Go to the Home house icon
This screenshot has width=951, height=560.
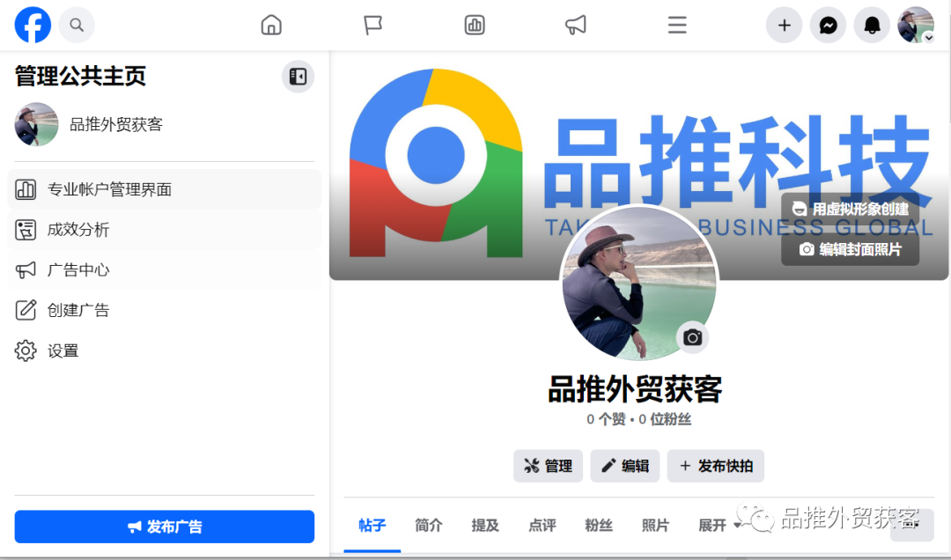pos(271,25)
